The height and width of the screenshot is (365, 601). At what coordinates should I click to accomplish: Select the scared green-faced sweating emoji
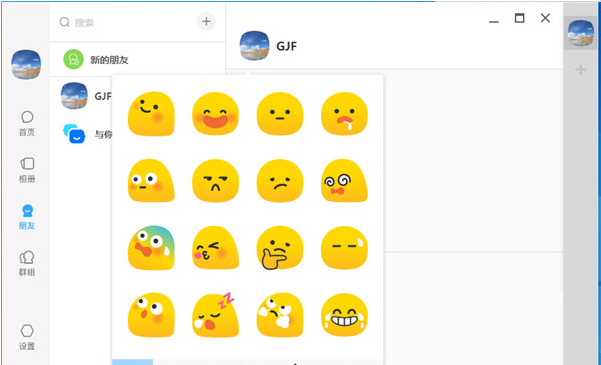151,248
